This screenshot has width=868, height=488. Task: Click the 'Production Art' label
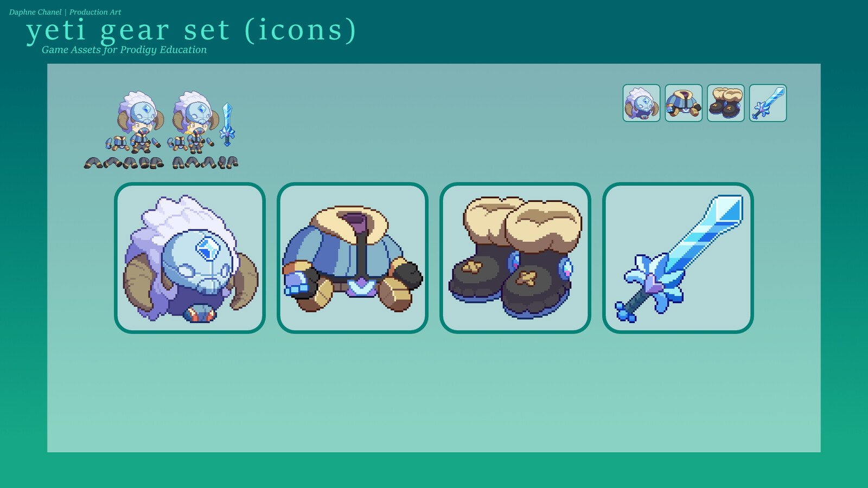point(95,12)
